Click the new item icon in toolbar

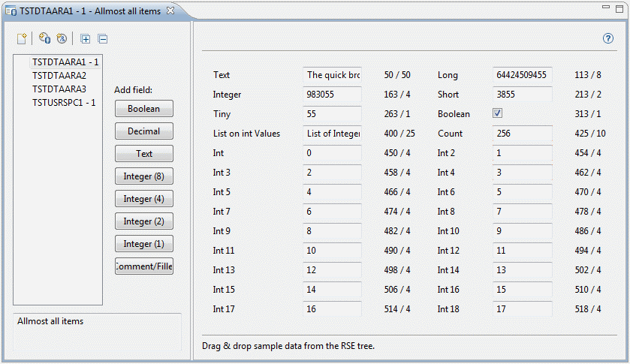click(22, 38)
